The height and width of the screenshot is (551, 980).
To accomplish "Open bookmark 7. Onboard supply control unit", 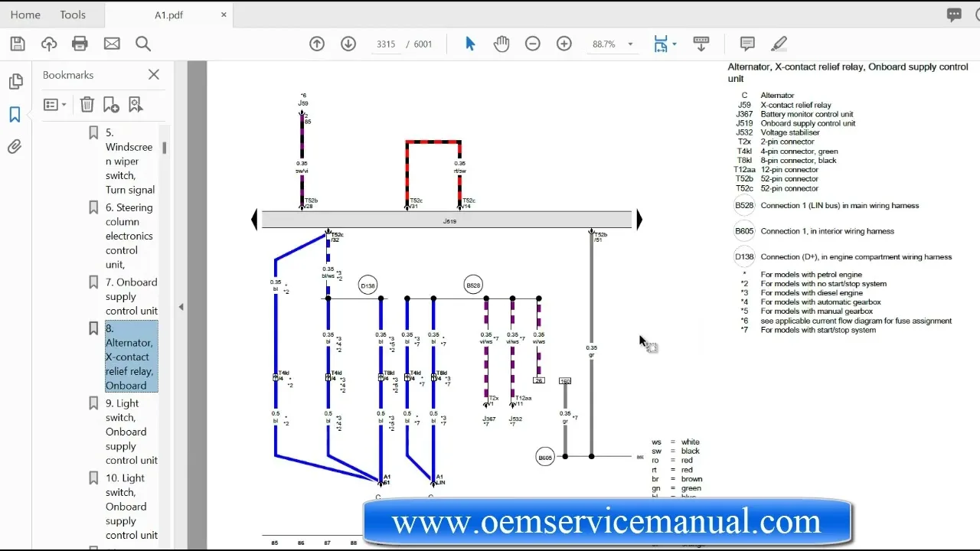I will point(132,296).
